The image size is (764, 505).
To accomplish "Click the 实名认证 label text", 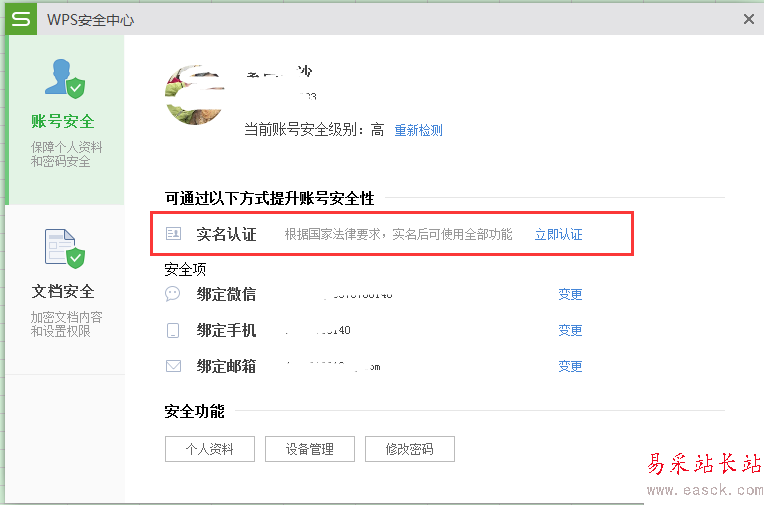I will [227, 234].
